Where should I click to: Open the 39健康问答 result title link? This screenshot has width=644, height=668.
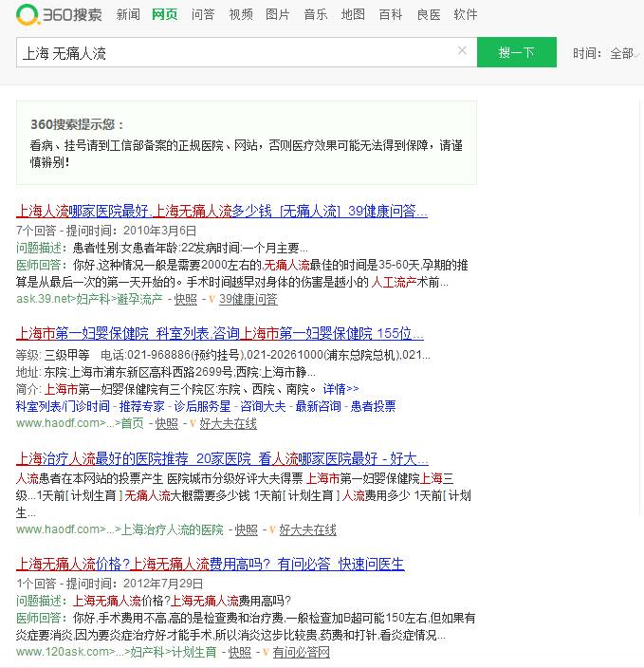pos(222,211)
